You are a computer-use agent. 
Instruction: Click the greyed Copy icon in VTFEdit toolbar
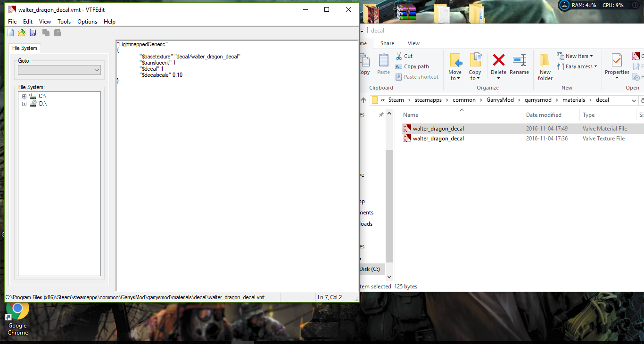46,33
